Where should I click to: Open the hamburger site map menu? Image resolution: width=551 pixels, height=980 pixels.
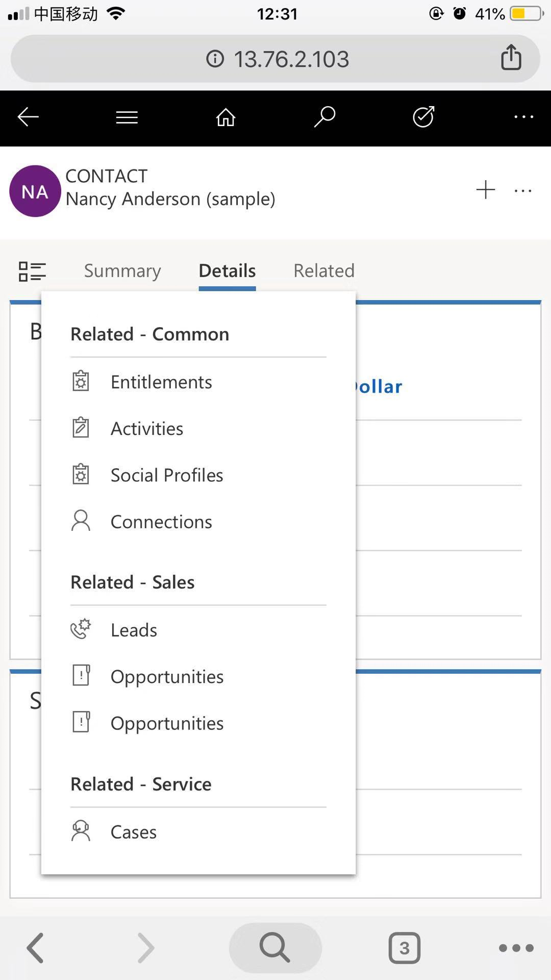[127, 117]
